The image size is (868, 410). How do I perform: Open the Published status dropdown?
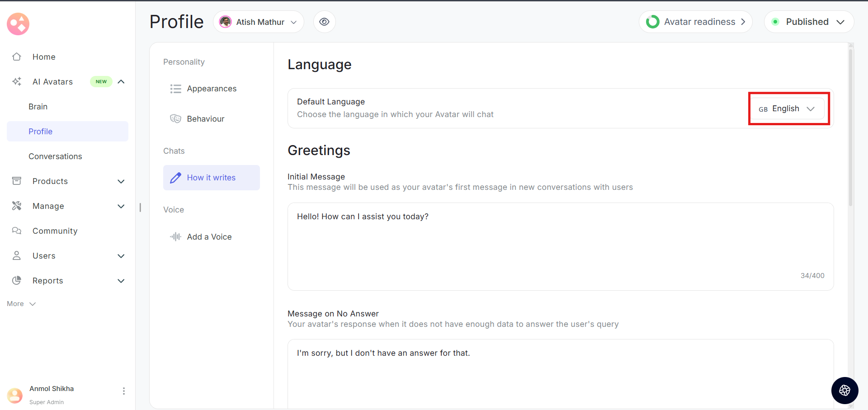pos(808,22)
